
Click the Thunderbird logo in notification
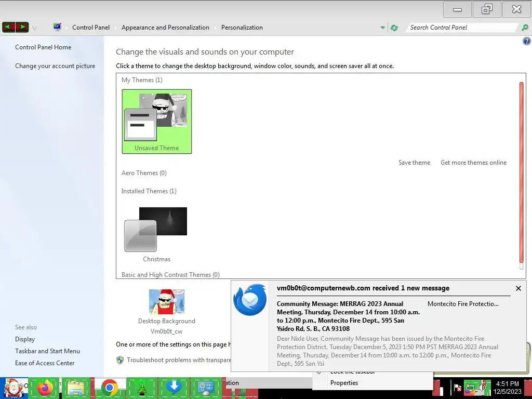point(250,300)
